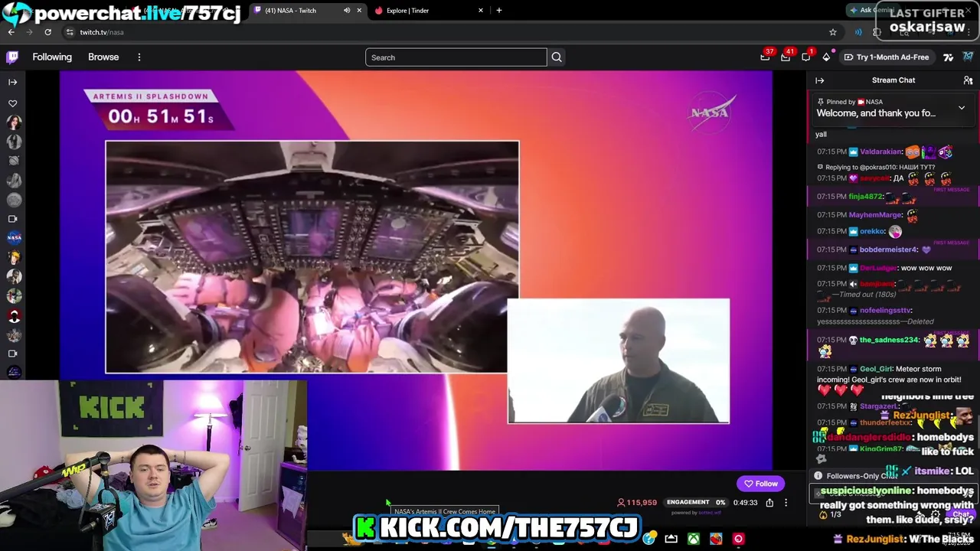Click the twitch.tv/nasa address bar
The width and height of the screenshot is (980, 551).
tap(452, 32)
